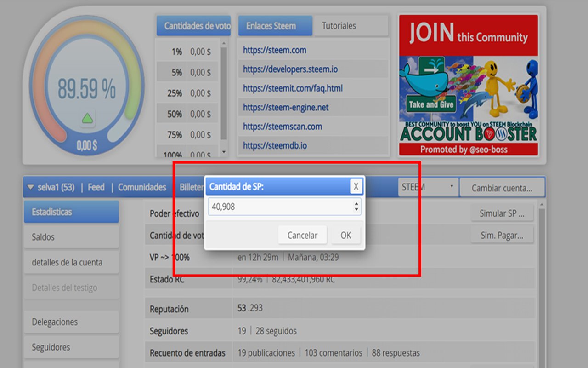
Task: Switch to the Enlaces Steem tab
Action: coord(275,26)
